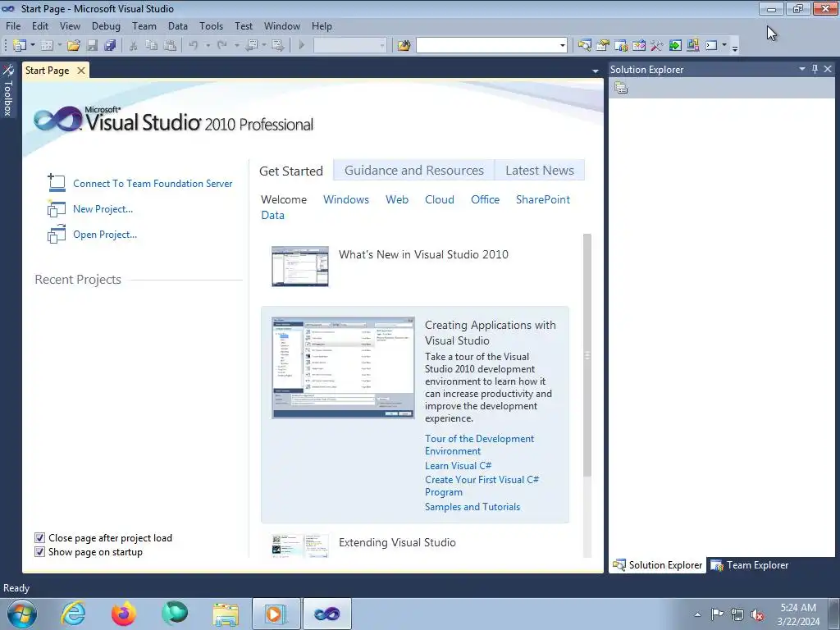
Task: Open Firefox from the taskbar
Action: (x=123, y=614)
